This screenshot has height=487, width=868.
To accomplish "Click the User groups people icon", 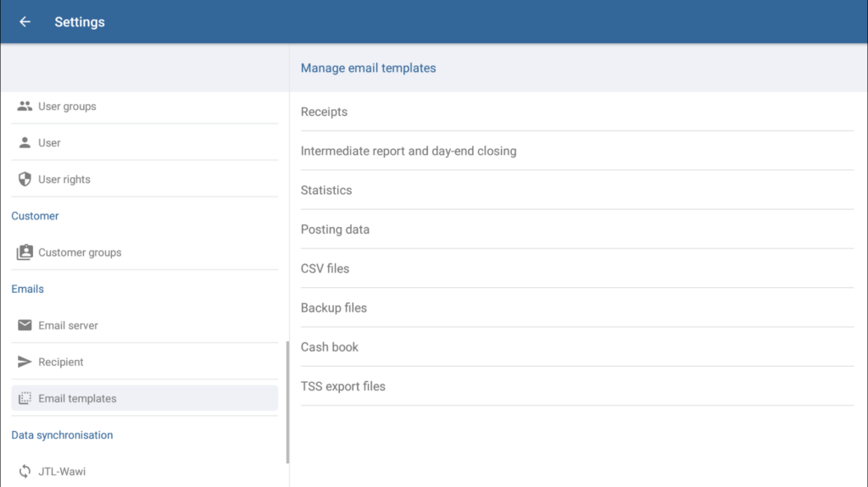I will click(x=25, y=107).
